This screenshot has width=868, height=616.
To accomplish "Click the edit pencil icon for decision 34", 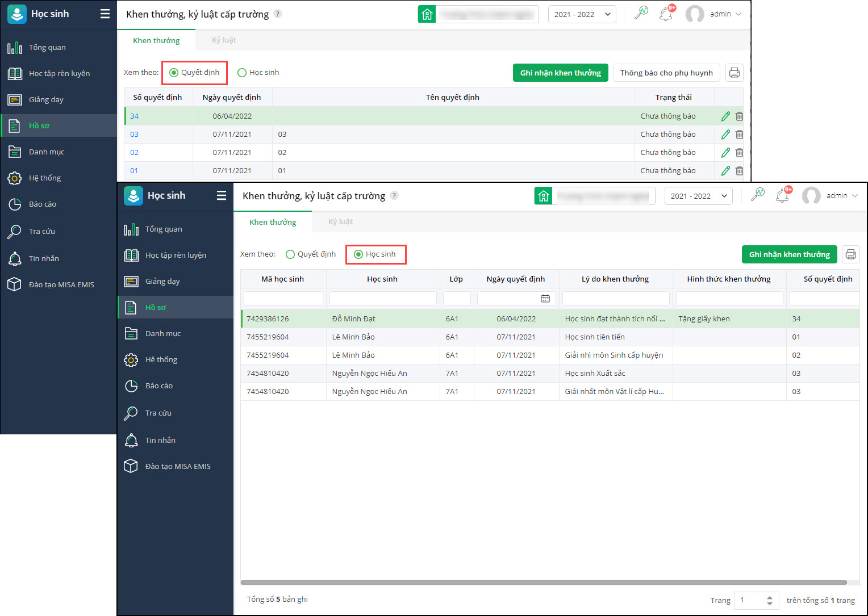I will pyautogui.click(x=725, y=116).
